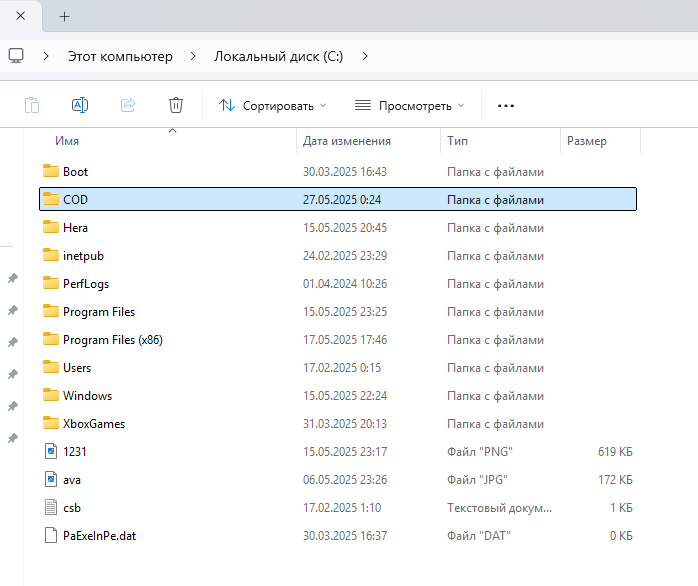
Task: Click Файл "DAT" type text
Action: coord(479,536)
